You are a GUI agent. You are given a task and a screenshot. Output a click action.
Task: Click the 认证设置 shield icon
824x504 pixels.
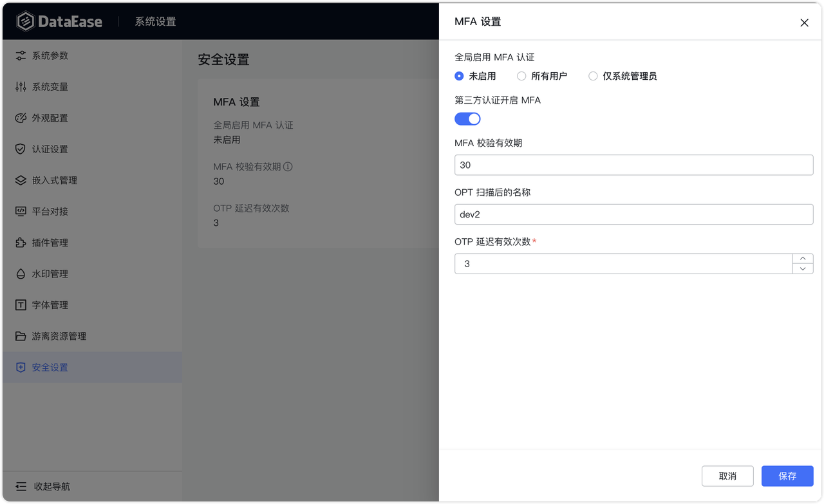[x=21, y=149]
